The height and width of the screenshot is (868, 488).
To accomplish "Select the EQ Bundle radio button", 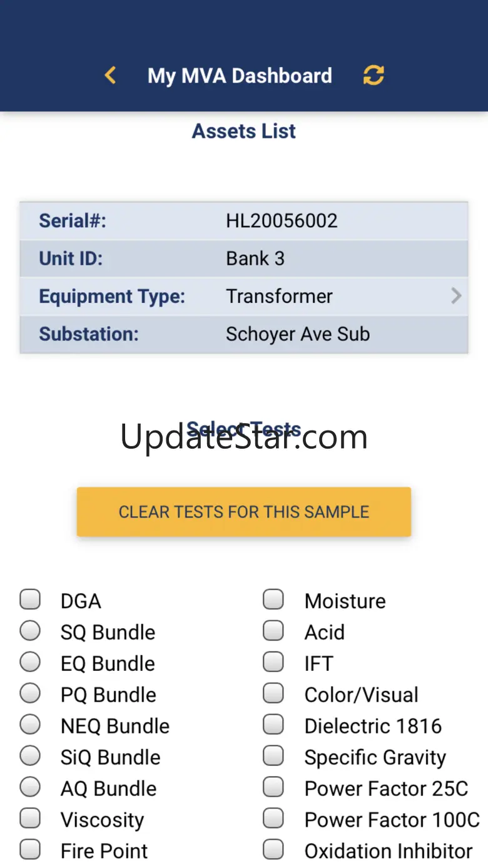I will 30,662.
